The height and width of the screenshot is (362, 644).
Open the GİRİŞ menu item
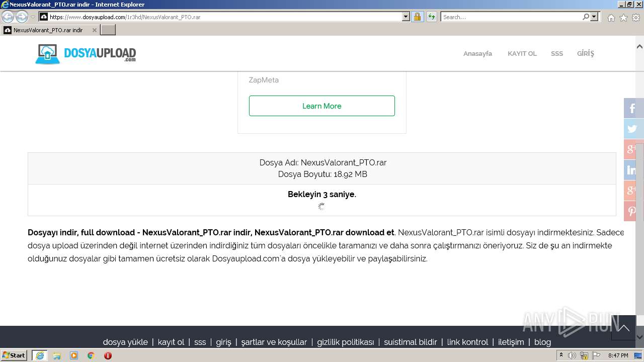(586, 53)
